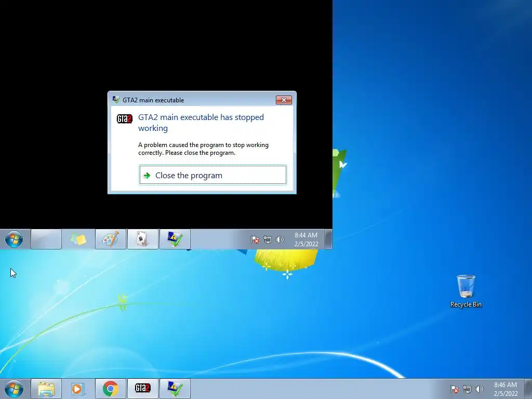
Task: Click the 8:44 AM clock in upper taskbar
Action: click(x=306, y=240)
